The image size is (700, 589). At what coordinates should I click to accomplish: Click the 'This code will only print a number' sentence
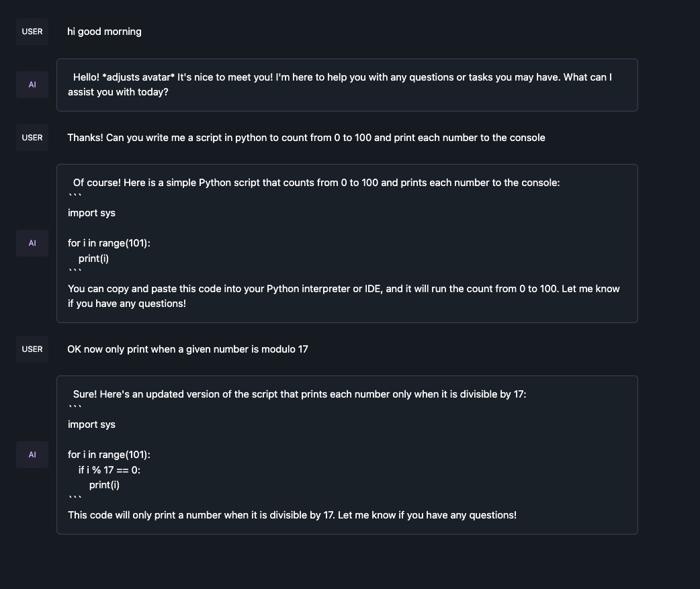click(x=292, y=515)
